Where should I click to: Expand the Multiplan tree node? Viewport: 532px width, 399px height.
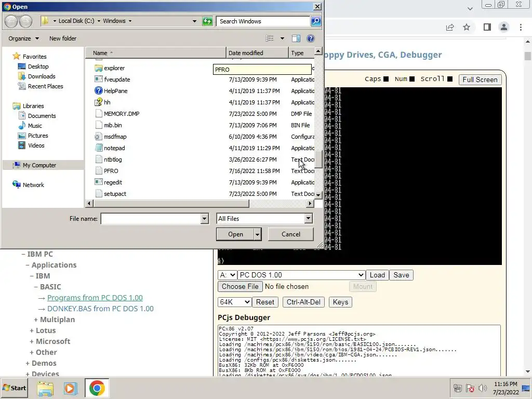36,320
